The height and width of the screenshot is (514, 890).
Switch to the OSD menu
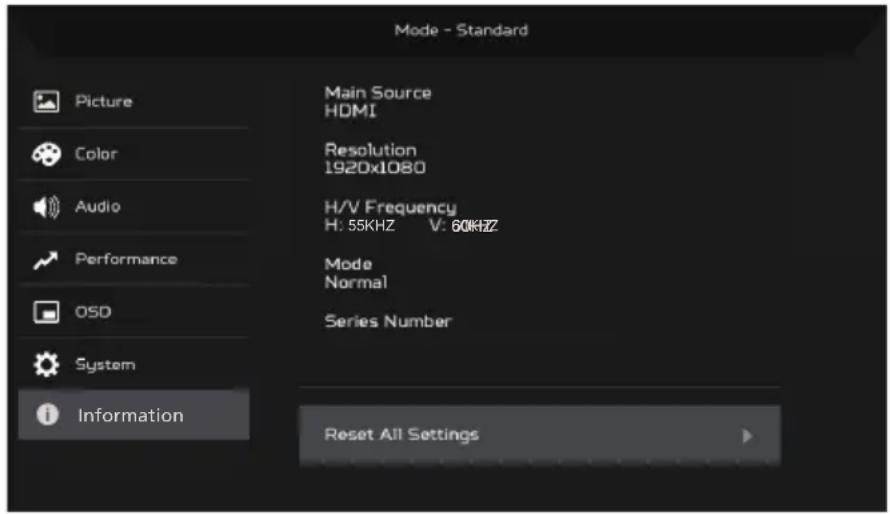[134, 312]
